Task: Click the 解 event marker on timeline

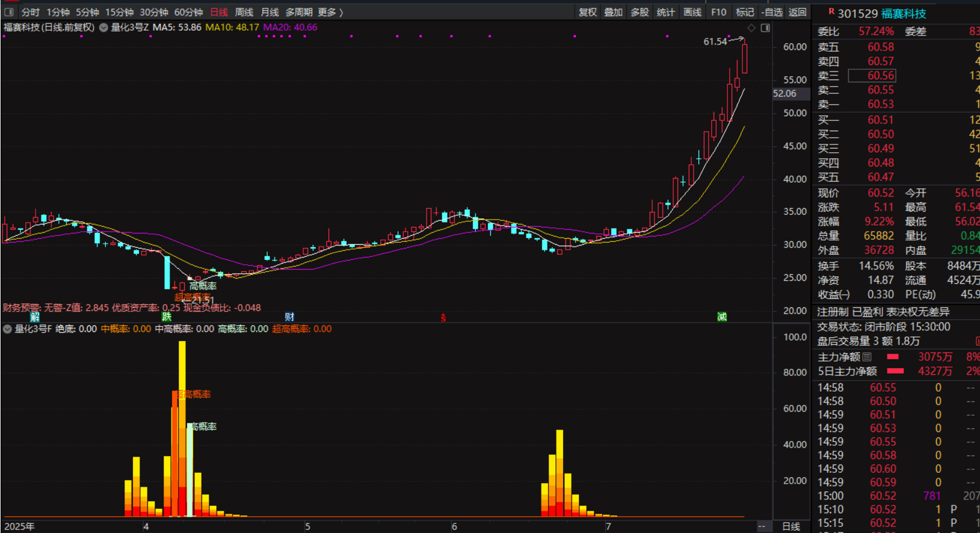Action: [35, 317]
